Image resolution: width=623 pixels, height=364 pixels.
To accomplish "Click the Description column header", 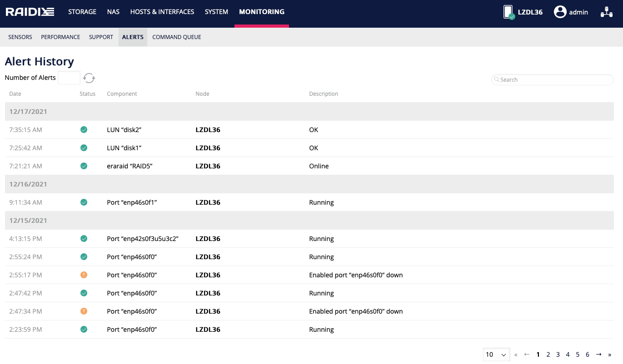I will tap(324, 94).
